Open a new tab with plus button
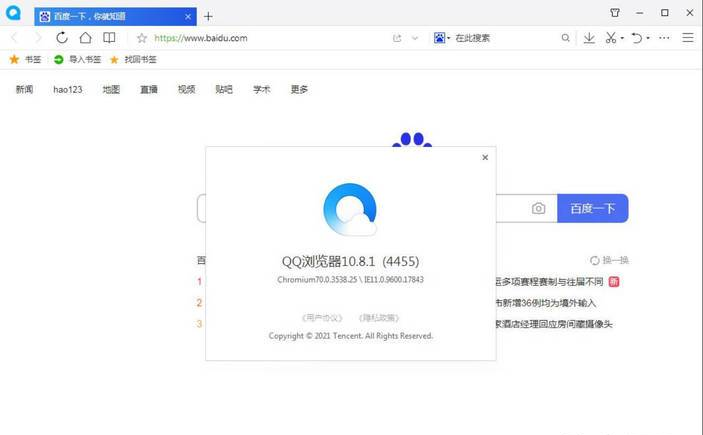 tap(208, 16)
